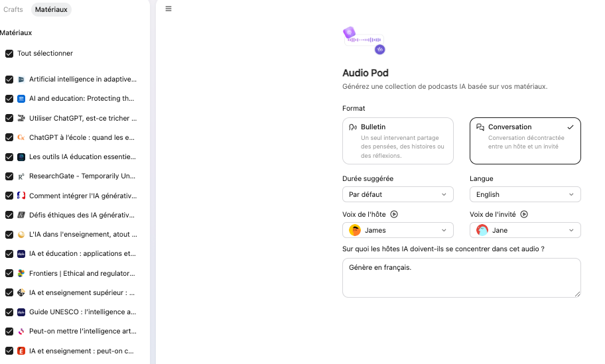Uncheck the Guide UNESCO material checkbox

[x=9, y=312]
